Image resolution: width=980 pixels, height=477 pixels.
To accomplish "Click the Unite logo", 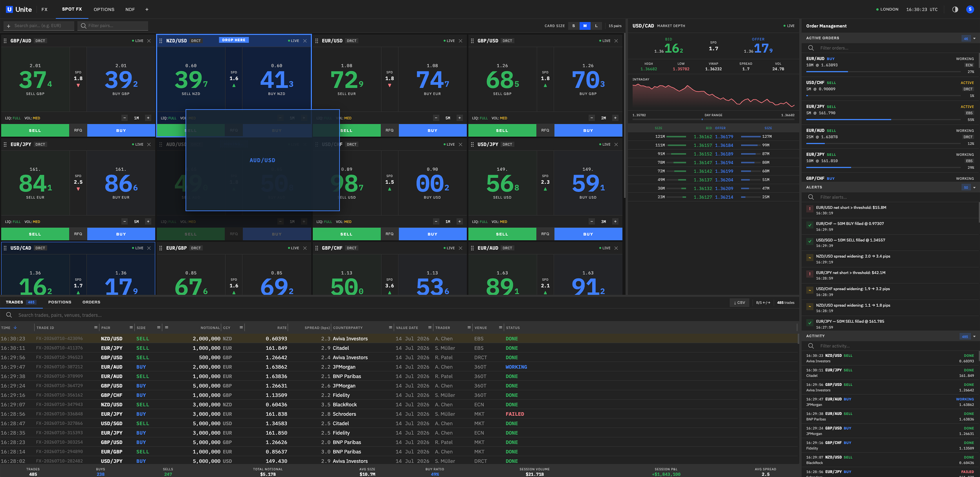I will point(19,9).
